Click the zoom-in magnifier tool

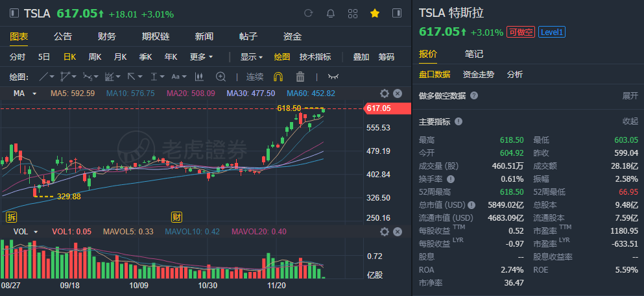point(221,77)
